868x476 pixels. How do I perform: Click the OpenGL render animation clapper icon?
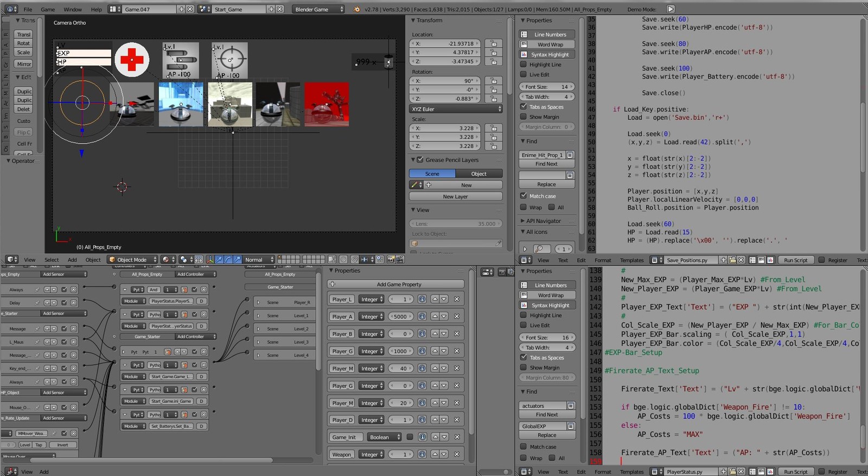pos(399,260)
